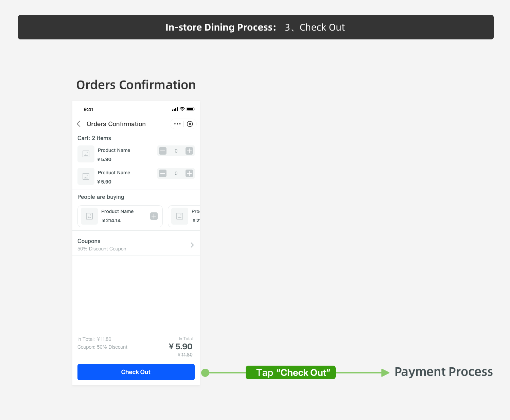Tap the circled X close icon
The width and height of the screenshot is (510, 420).
[190, 124]
